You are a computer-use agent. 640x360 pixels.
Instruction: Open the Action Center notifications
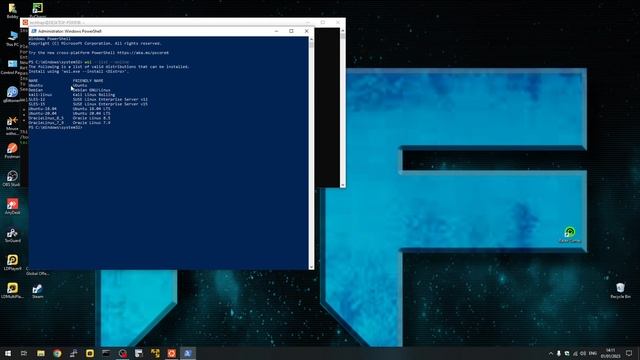[629, 353]
